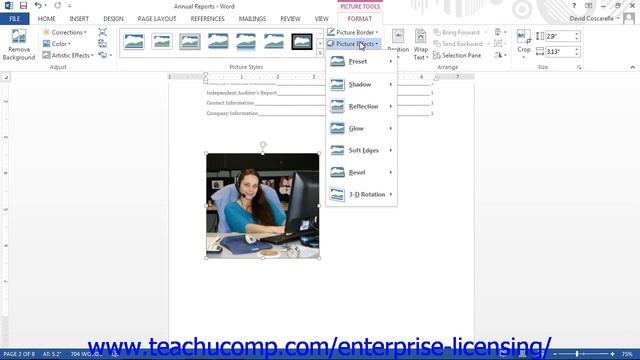
Task: Apply the fifth reflected picture style
Action: click(x=246, y=42)
